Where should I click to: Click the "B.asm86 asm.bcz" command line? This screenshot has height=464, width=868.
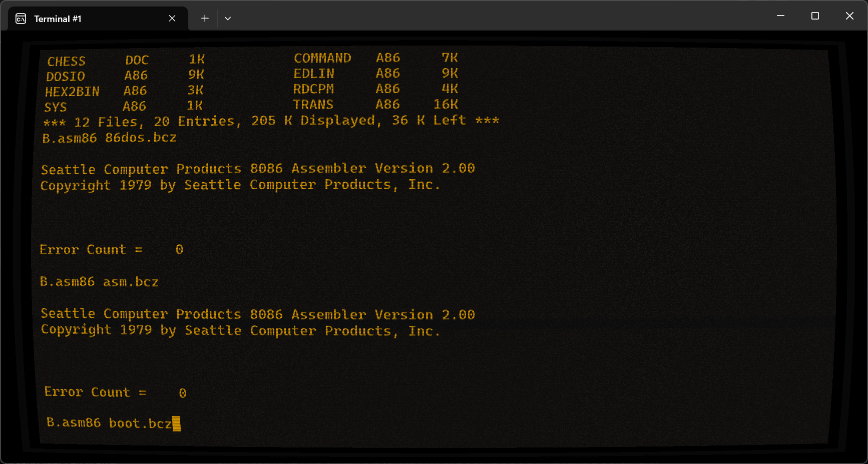pyautogui.click(x=99, y=282)
